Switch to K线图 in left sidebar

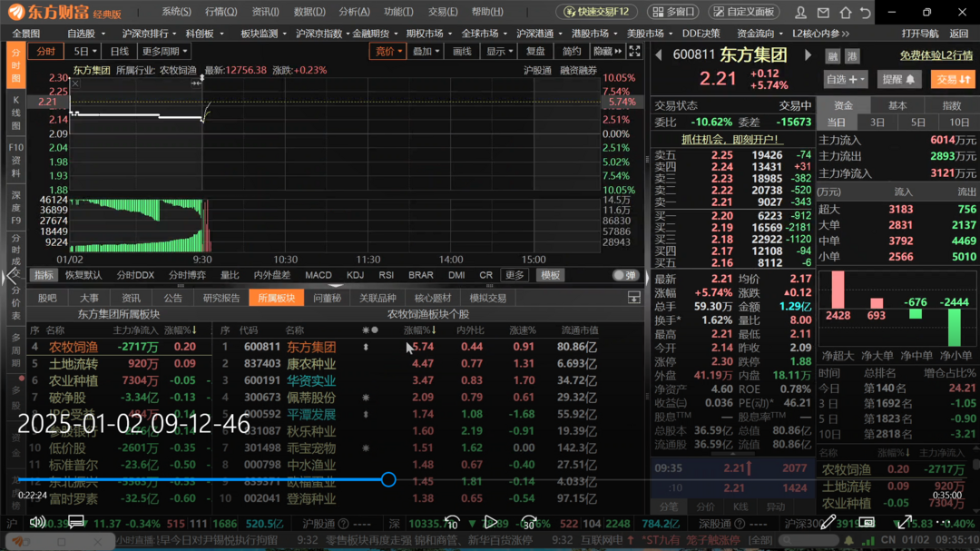tap(15, 113)
